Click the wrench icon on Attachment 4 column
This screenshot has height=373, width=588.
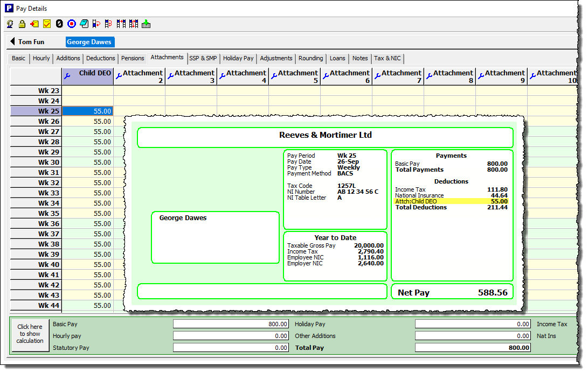click(x=223, y=76)
